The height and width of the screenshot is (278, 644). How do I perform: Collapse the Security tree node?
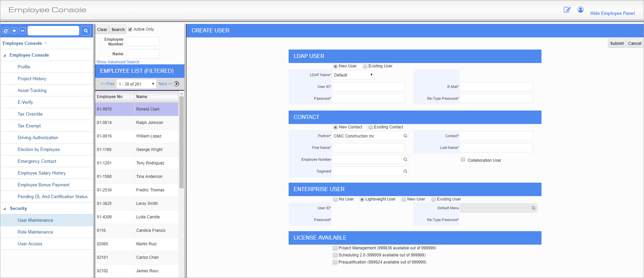click(5, 208)
